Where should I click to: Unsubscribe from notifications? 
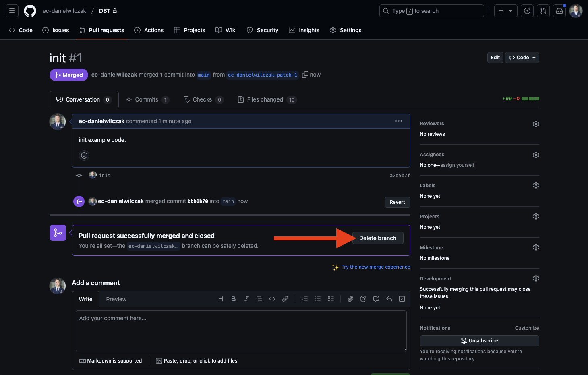tap(479, 341)
